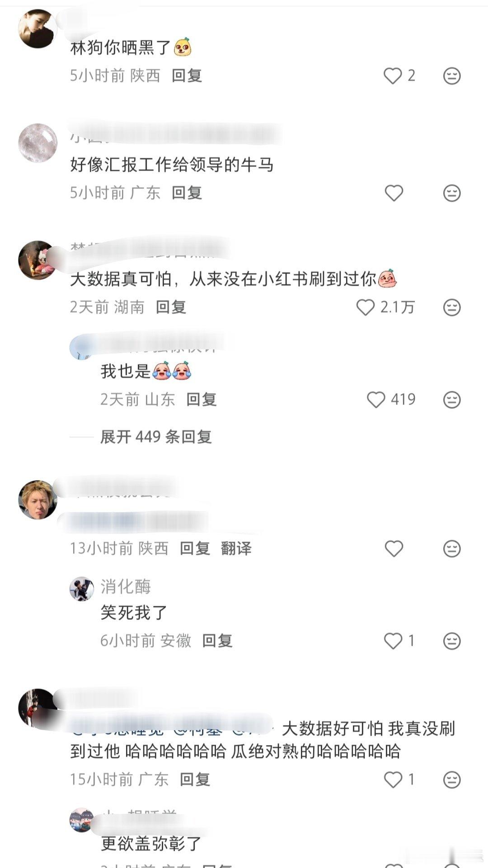Open the blond-haired commenter's avatar
The image size is (488, 868).
pos(38,500)
